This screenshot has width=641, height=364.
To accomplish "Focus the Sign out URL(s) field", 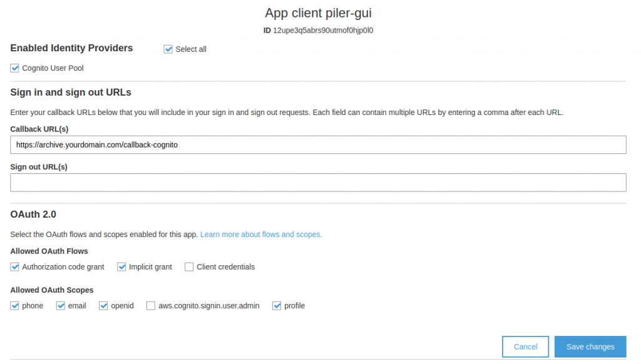I will [318, 183].
